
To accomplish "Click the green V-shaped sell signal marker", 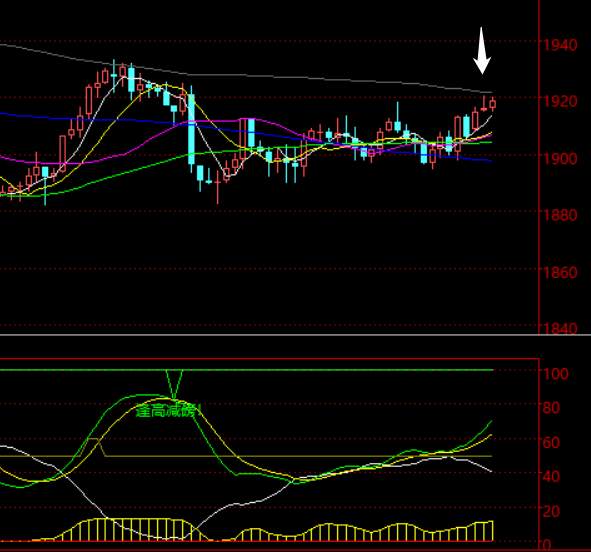I will tap(174, 384).
